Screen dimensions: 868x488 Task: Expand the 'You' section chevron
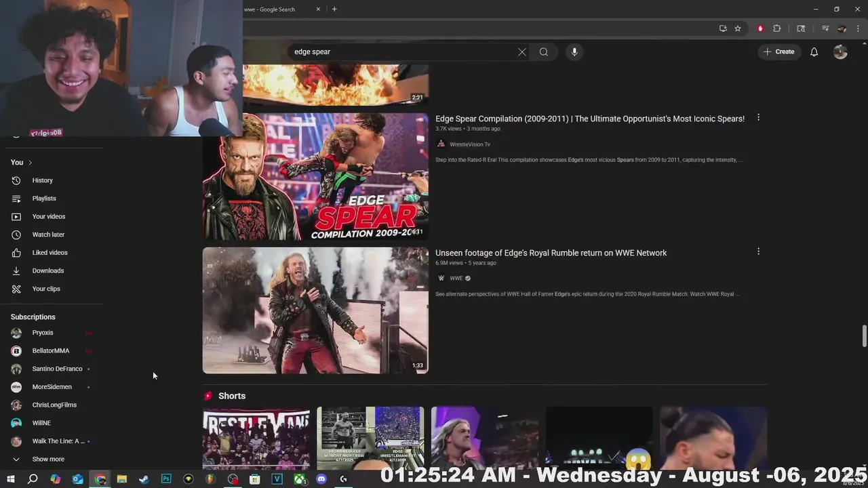point(30,163)
